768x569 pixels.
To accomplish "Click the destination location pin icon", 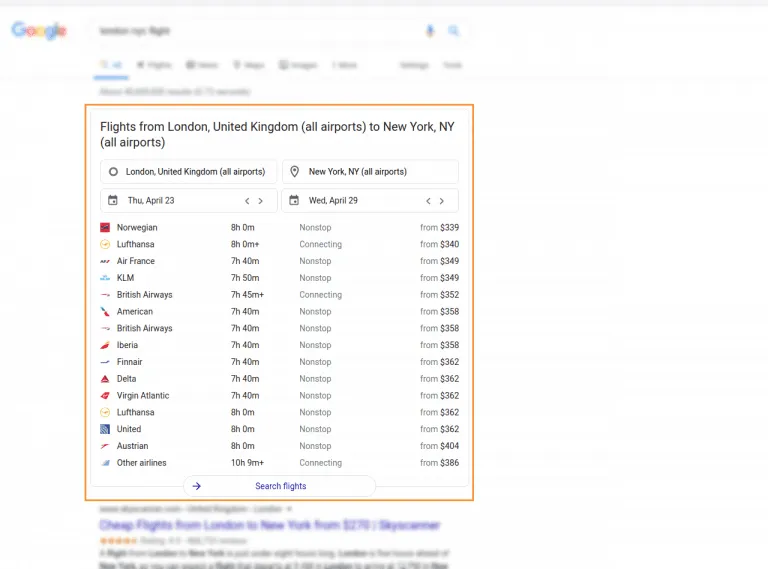I will coord(294,171).
